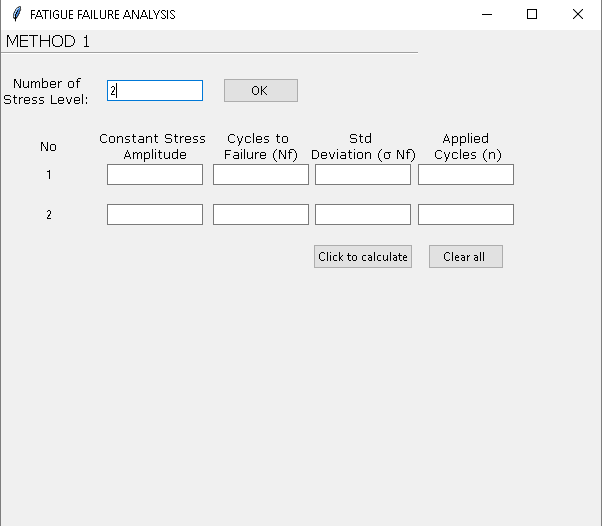602x526 pixels.
Task: Click the Std Deviation field in row 2
Action: click(x=363, y=214)
